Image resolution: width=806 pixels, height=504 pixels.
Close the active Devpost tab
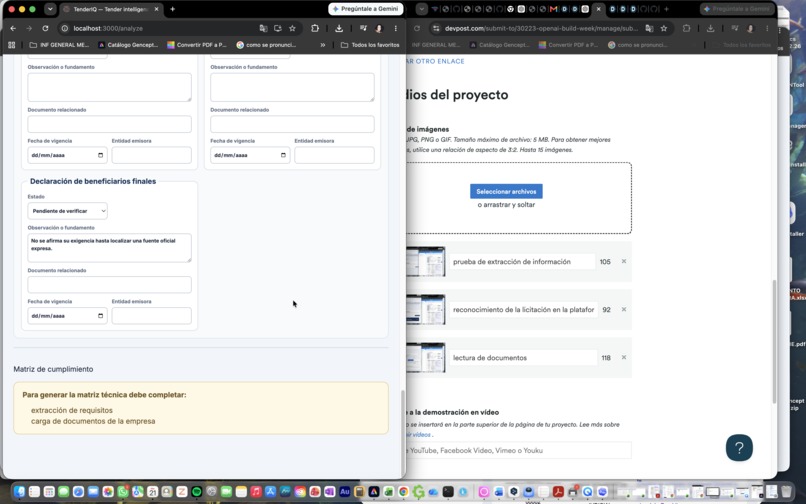click(598, 9)
